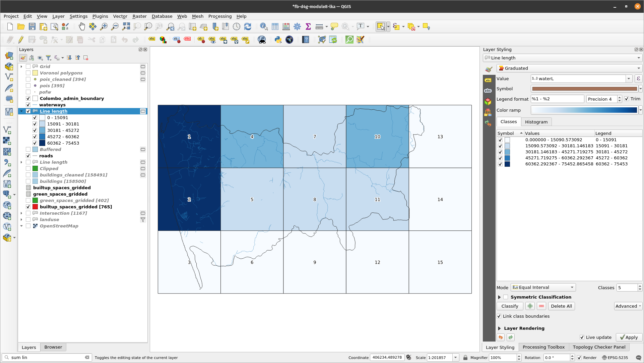Click the Apply button

tap(629, 338)
